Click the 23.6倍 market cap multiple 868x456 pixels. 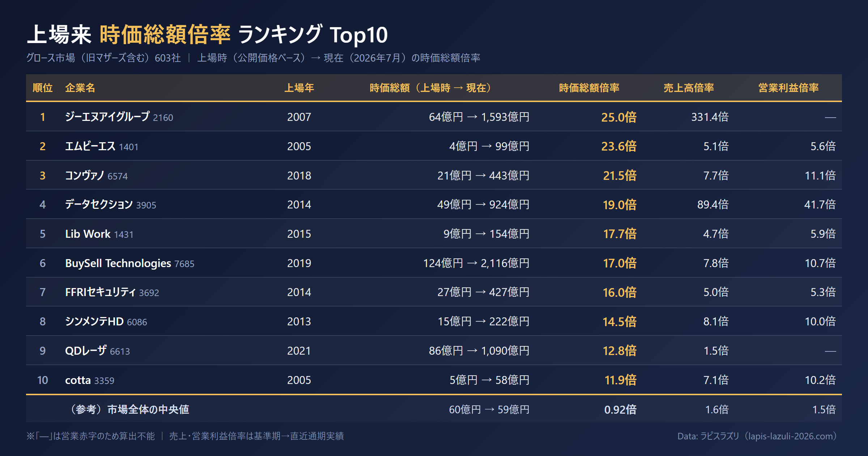coord(619,146)
